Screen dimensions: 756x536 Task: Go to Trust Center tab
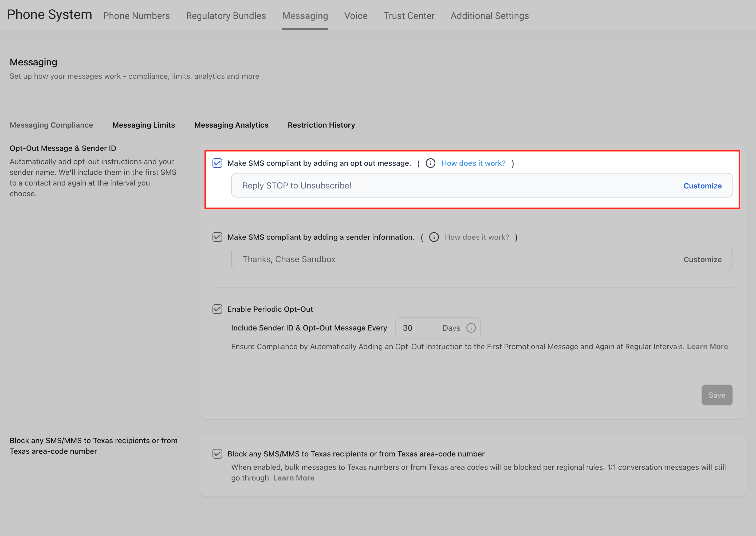tap(408, 16)
